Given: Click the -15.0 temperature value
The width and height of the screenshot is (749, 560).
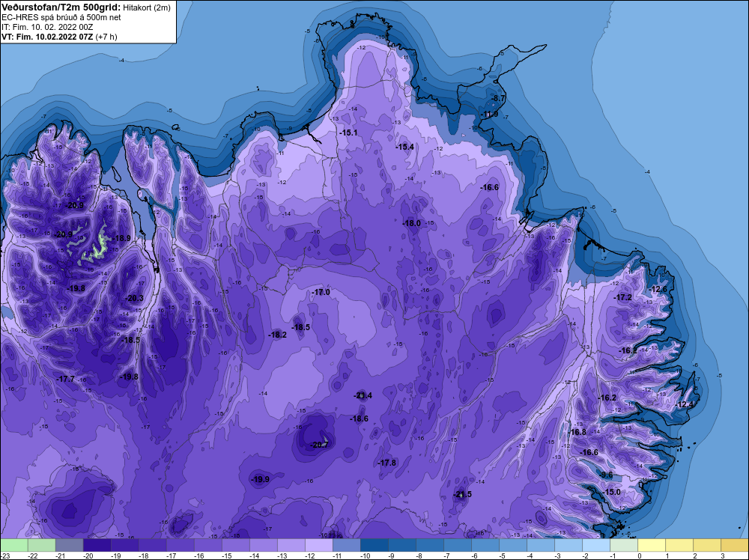Looking at the screenshot, I should (611, 492).
